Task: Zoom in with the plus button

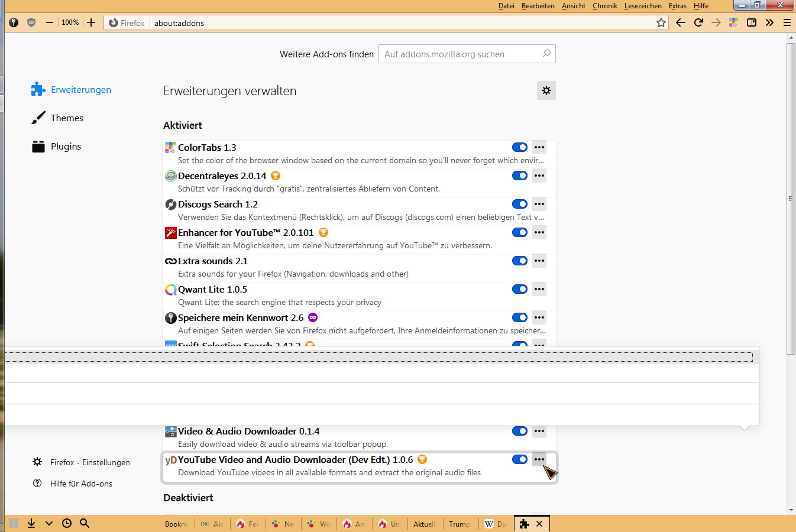Action: tap(91, 22)
